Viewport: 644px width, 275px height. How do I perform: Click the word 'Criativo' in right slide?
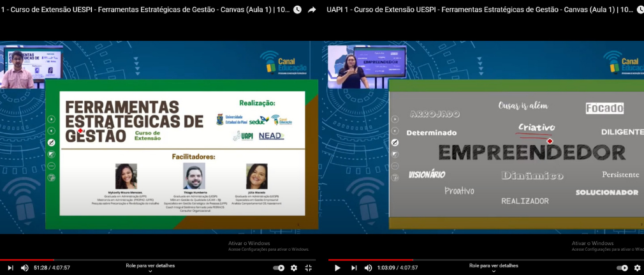[x=536, y=128]
